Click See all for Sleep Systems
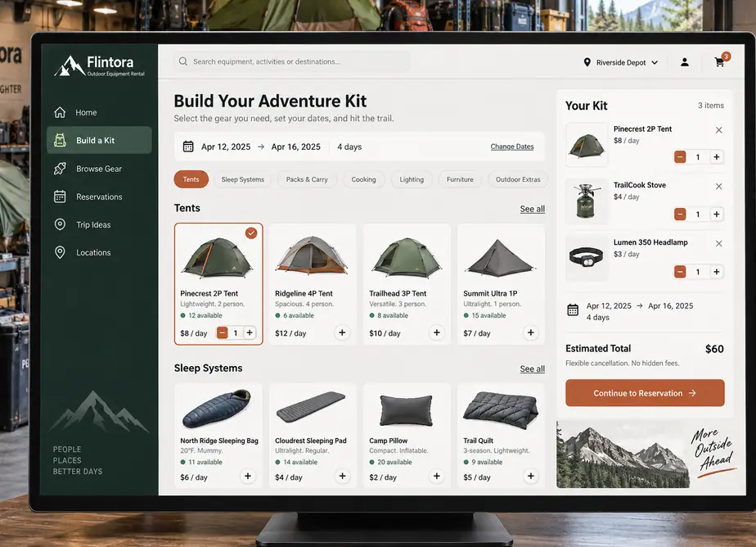The height and width of the screenshot is (547, 756). (533, 369)
